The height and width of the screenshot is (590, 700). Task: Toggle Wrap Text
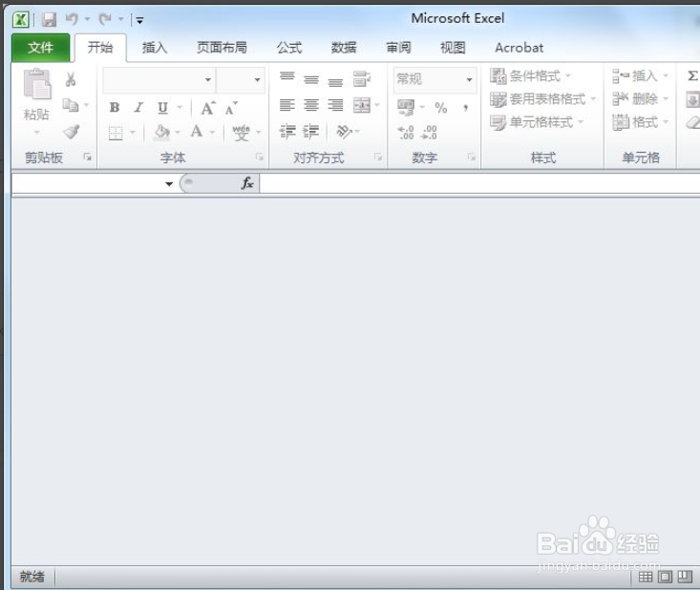click(x=362, y=79)
